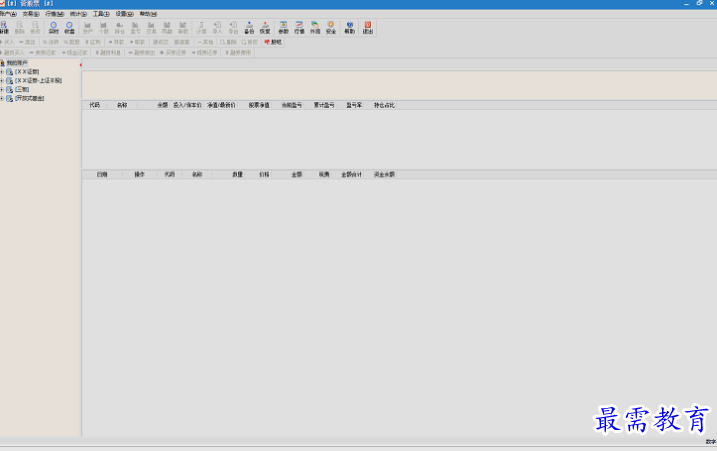Click the 收盘 closing price toolbar icon
The height and width of the screenshot is (451, 717).
[x=69, y=27]
